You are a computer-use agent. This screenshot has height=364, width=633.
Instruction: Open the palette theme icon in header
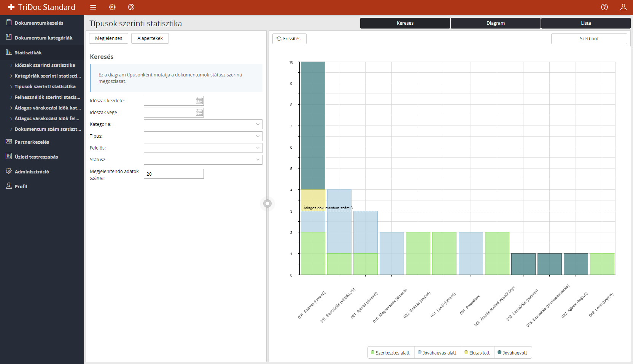pyautogui.click(x=131, y=7)
